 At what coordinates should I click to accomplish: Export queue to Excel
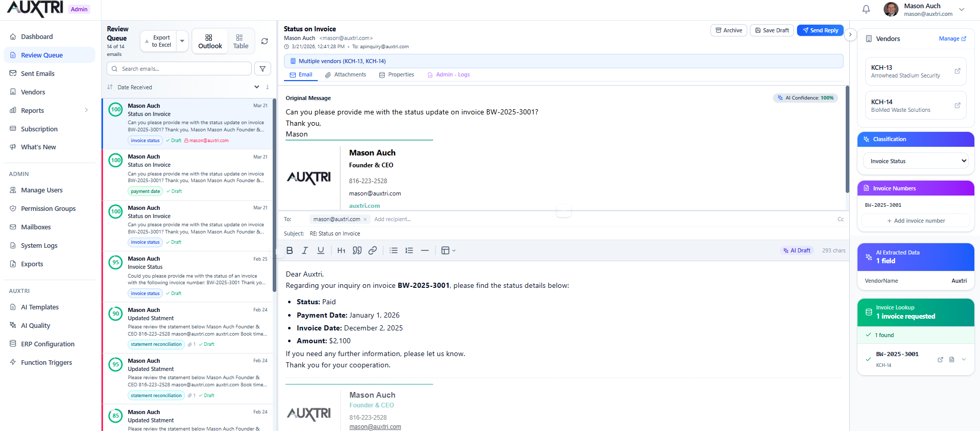tap(158, 41)
